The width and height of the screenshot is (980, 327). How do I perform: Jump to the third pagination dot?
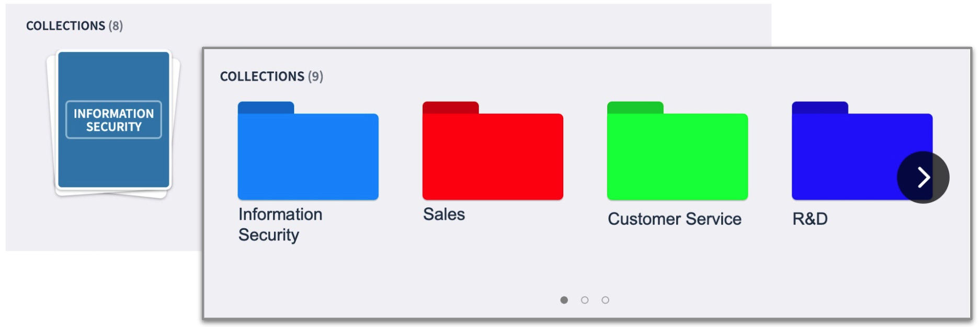(x=605, y=300)
